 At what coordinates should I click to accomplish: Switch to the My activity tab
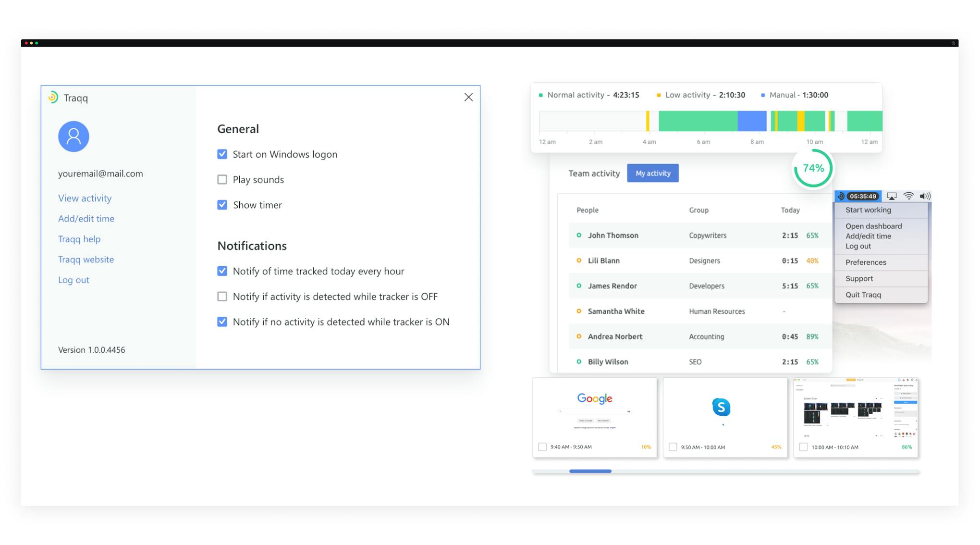[x=653, y=173]
